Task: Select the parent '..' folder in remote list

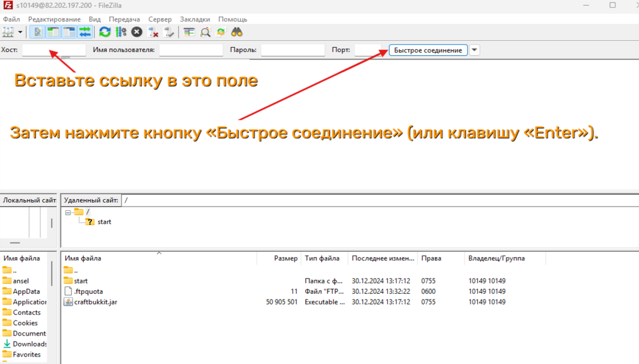Action: coord(71,270)
